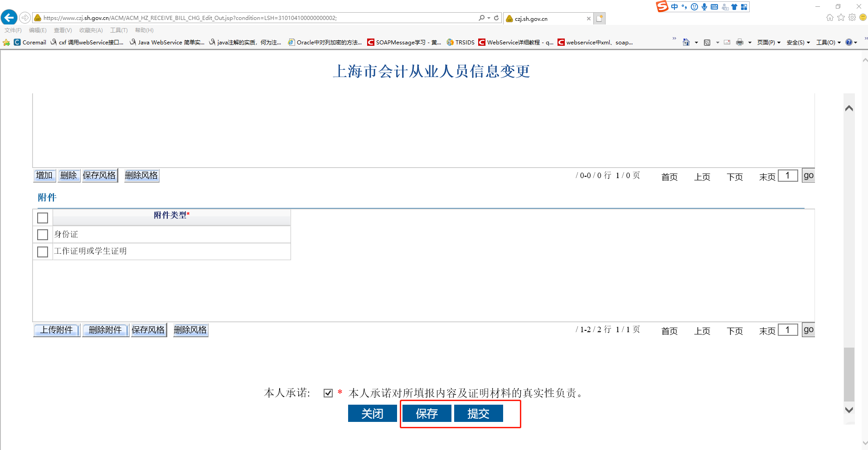
Task: Click the Sogou microphone voice input icon
Action: [x=704, y=7]
